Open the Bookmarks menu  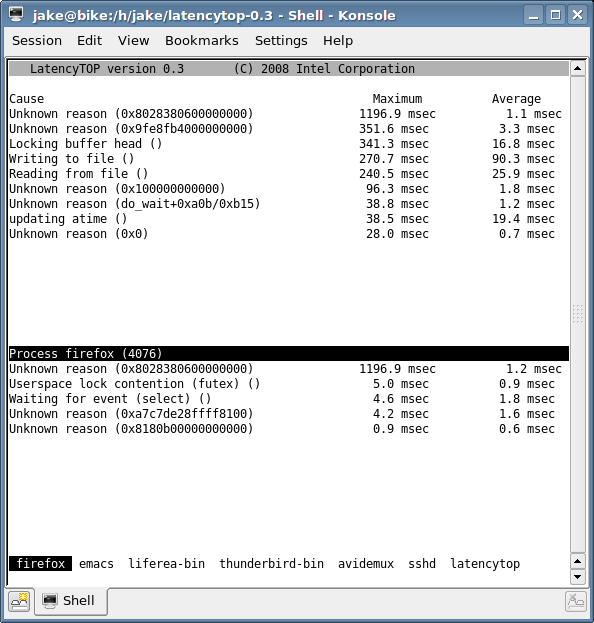click(x=202, y=41)
